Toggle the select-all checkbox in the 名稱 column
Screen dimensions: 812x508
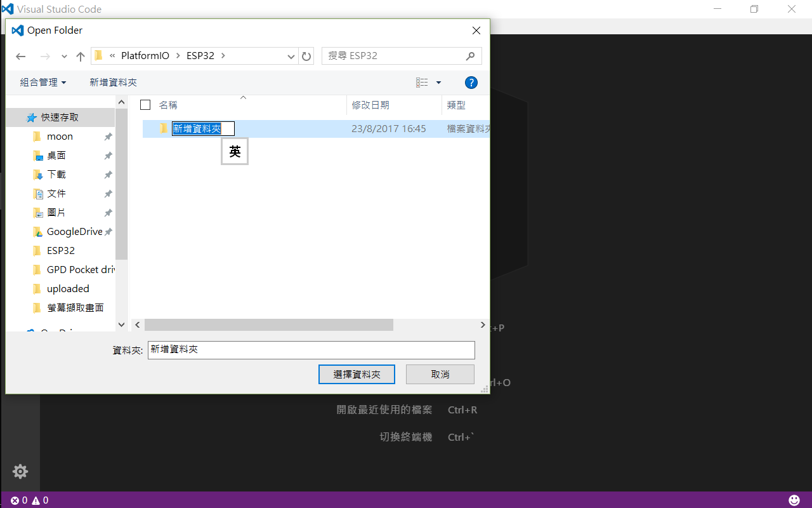pyautogui.click(x=145, y=105)
